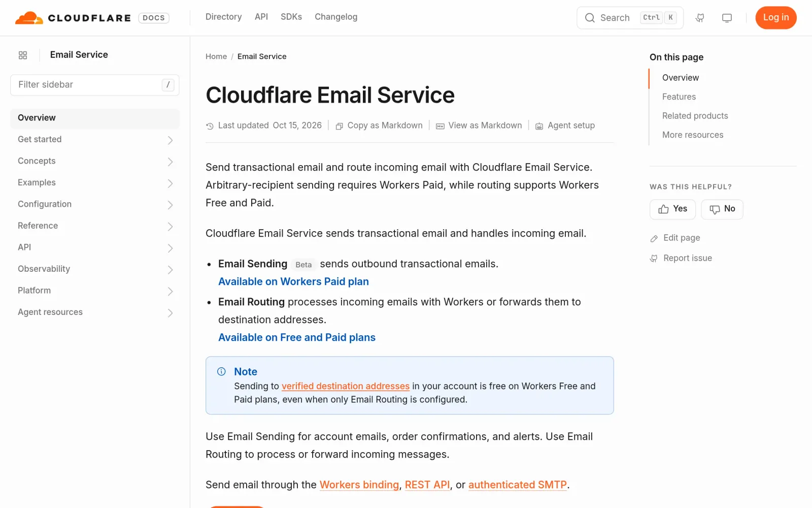The height and width of the screenshot is (508, 812).
Task: Open the Directory nav item
Action: 223,17
